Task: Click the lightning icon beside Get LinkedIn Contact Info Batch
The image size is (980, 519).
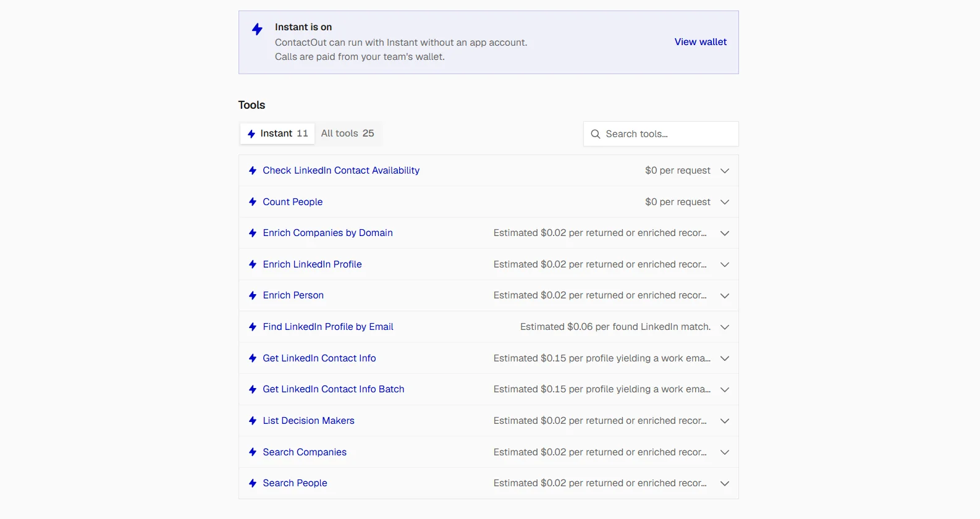Action: 253,389
